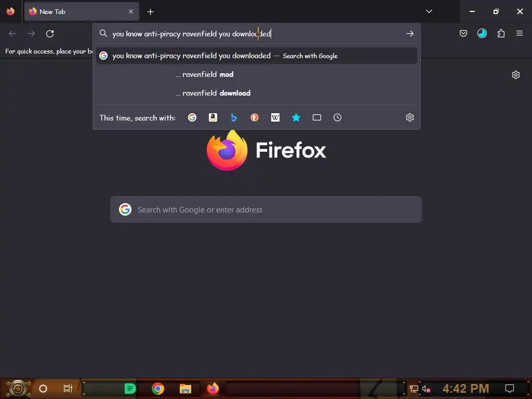This screenshot has width=532, height=399.
Task: Open the notification center icon
Action: (510, 389)
